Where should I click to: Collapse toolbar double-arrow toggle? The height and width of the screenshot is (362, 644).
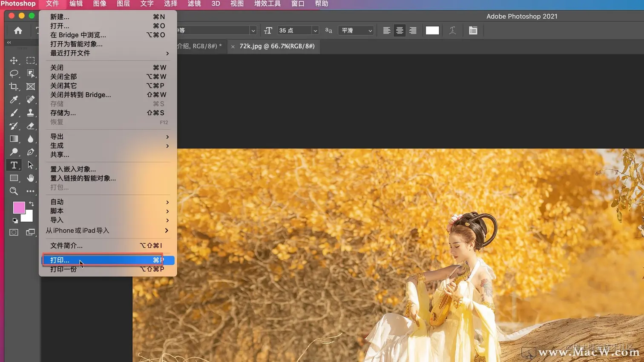9,43
